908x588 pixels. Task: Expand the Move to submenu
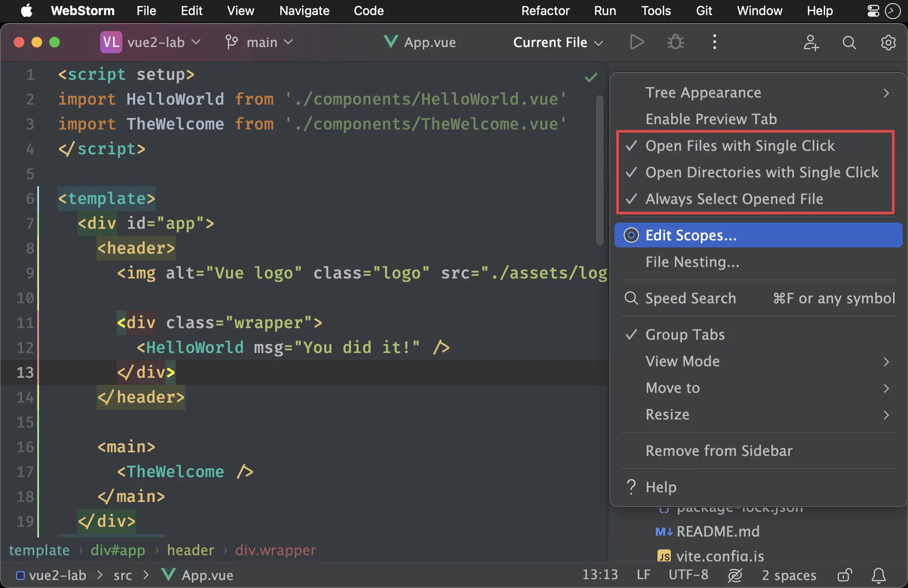click(x=759, y=388)
